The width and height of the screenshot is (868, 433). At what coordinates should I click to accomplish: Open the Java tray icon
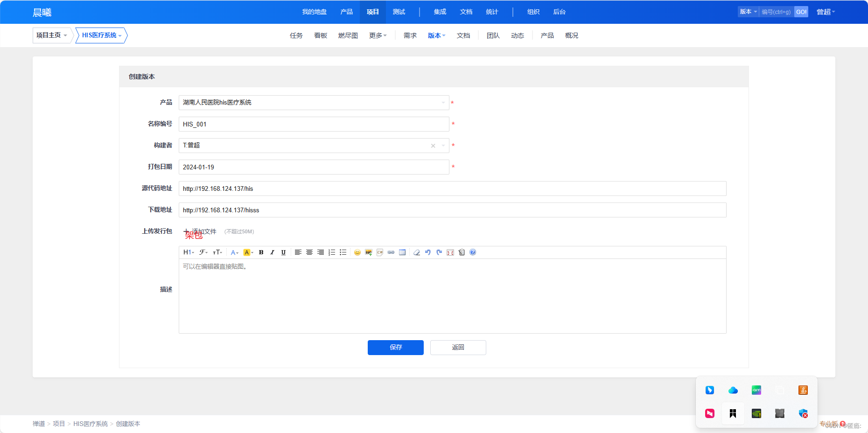[x=803, y=390]
